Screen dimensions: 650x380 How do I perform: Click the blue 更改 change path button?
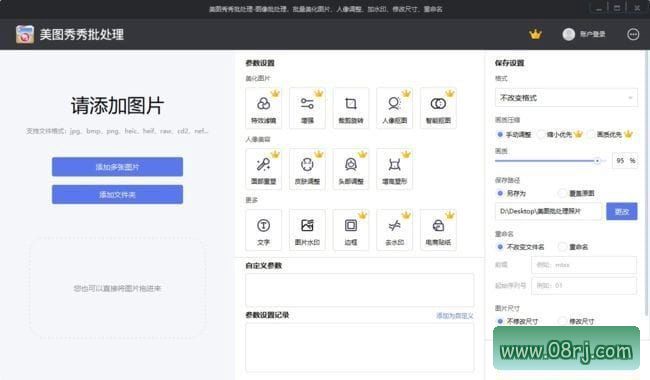[622, 211]
